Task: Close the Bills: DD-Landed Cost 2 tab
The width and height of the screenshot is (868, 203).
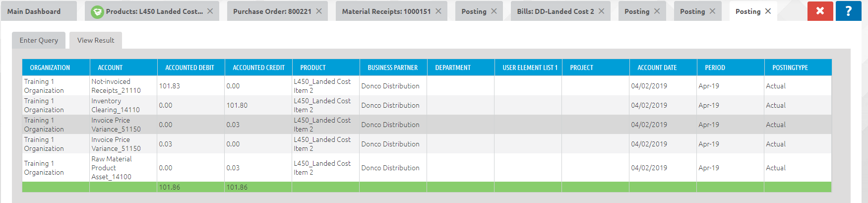Action: 601,11
